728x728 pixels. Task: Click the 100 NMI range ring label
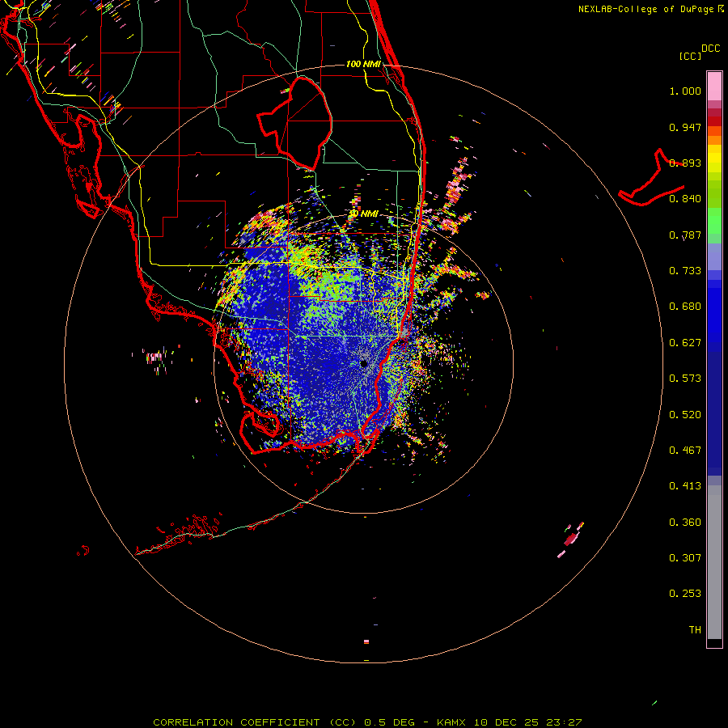coord(363,64)
